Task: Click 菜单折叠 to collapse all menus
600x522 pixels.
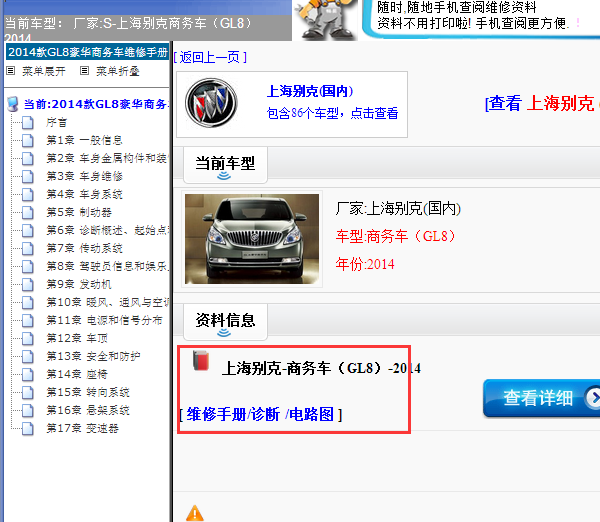Action: (117, 71)
